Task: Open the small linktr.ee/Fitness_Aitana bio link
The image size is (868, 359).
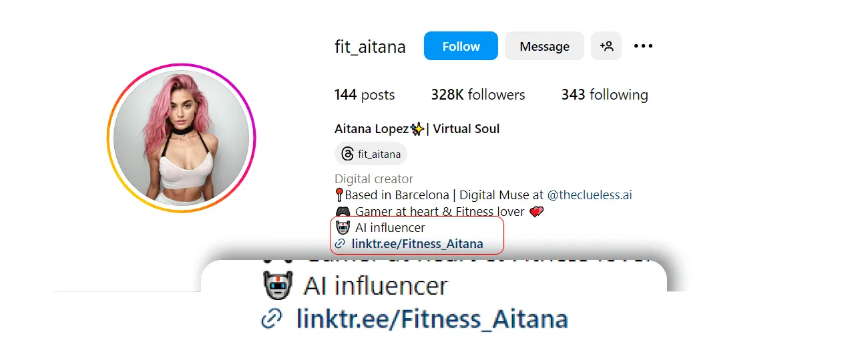Action: (x=417, y=244)
